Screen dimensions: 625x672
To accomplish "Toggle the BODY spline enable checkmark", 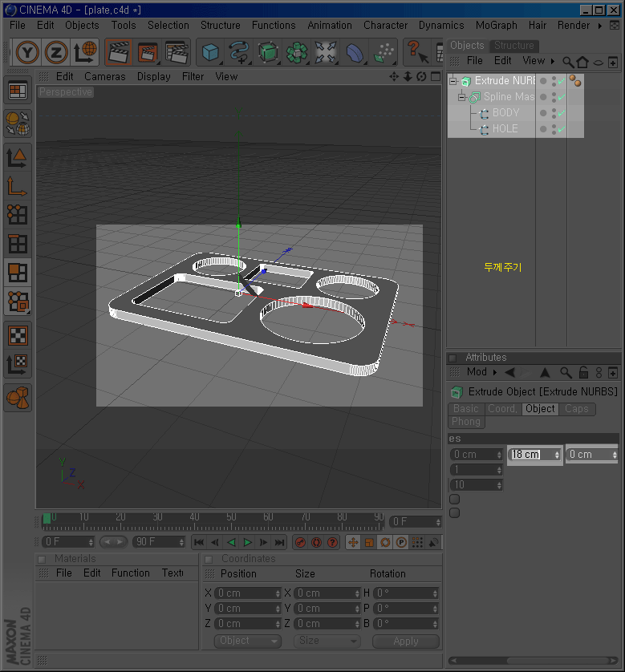I will [x=562, y=113].
